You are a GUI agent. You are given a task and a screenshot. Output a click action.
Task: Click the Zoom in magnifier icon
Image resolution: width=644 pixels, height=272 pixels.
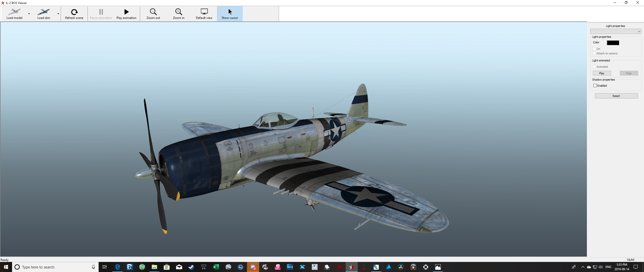point(179,12)
